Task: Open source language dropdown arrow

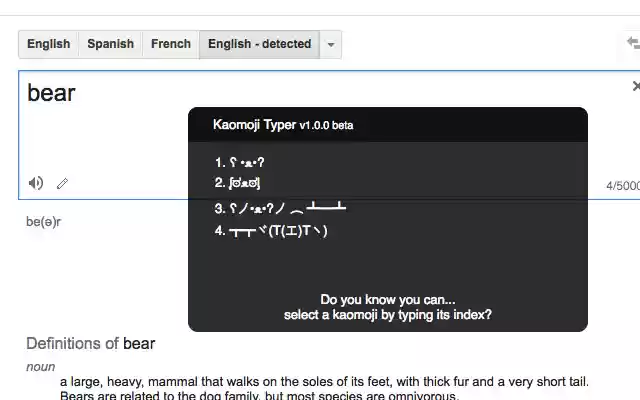Action: click(x=331, y=44)
